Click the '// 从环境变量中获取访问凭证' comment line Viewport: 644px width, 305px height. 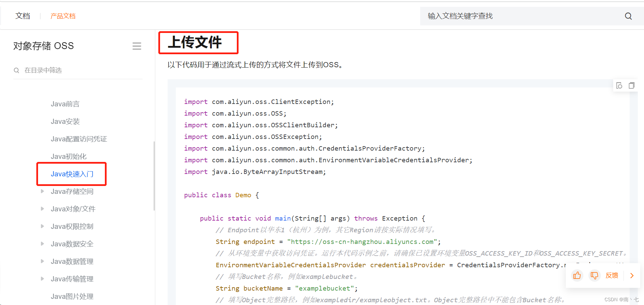[x=422, y=254]
